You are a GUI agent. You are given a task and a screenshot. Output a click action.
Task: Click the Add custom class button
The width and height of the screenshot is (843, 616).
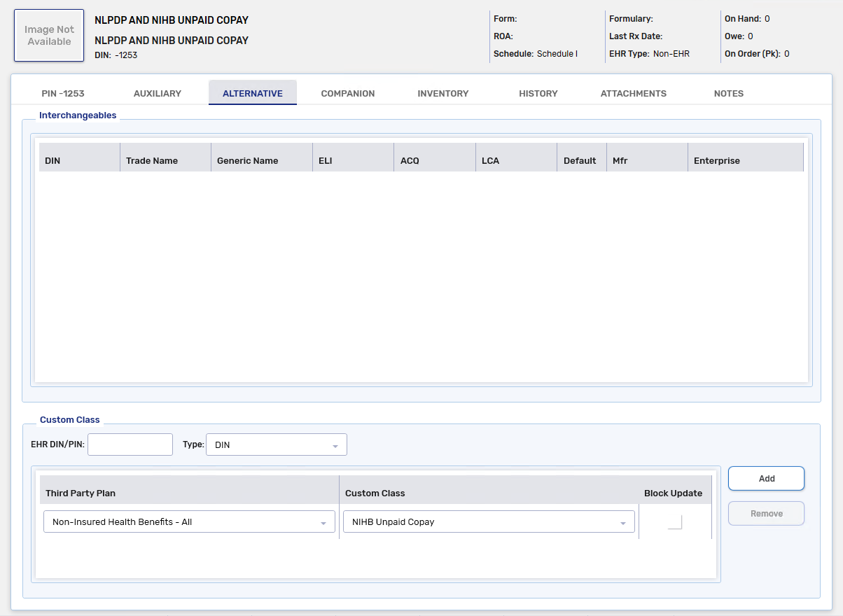coord(767,479)
